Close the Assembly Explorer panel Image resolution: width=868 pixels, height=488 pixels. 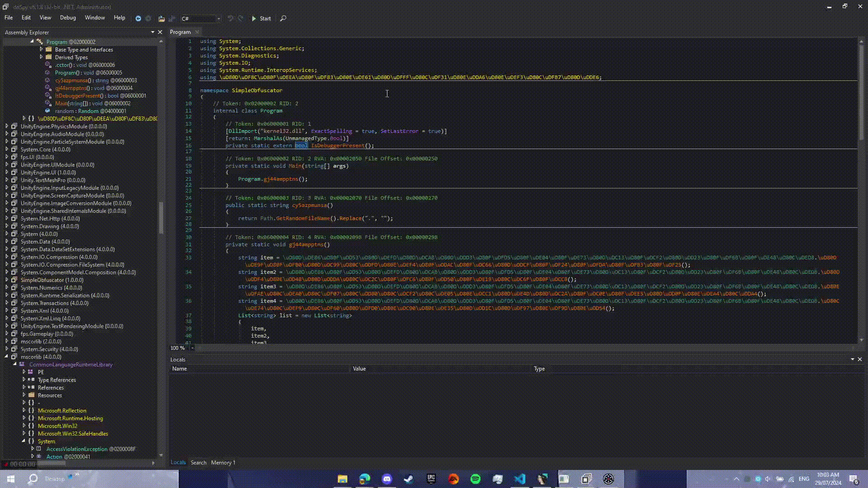tap(160, 32)
